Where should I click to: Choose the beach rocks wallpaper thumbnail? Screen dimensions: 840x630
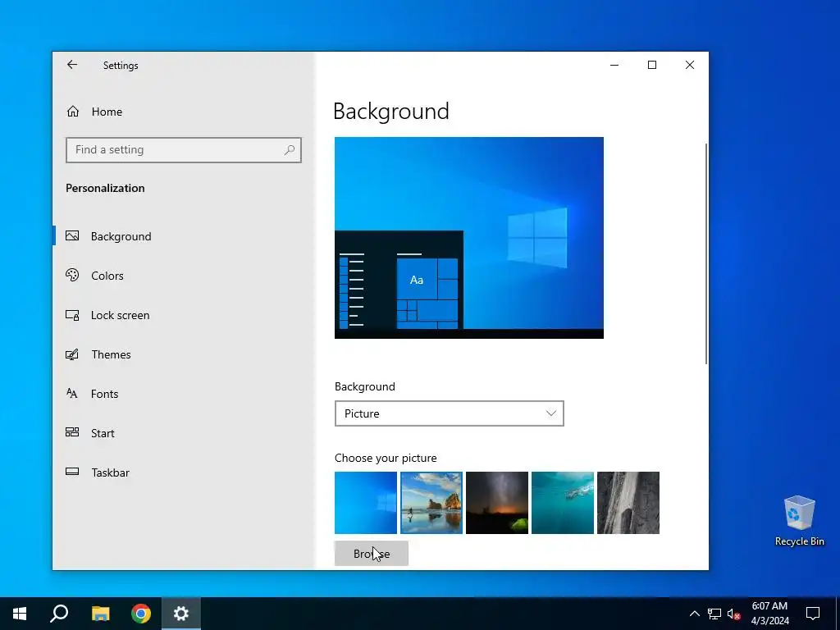pos(431,503)
